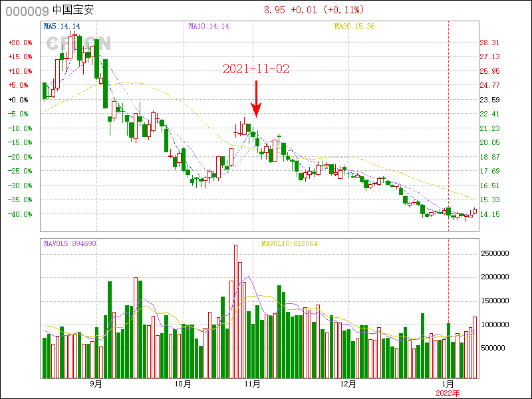Click the 2021-11-02 date annotation
The image size is (532, 399).
[256, 69]
